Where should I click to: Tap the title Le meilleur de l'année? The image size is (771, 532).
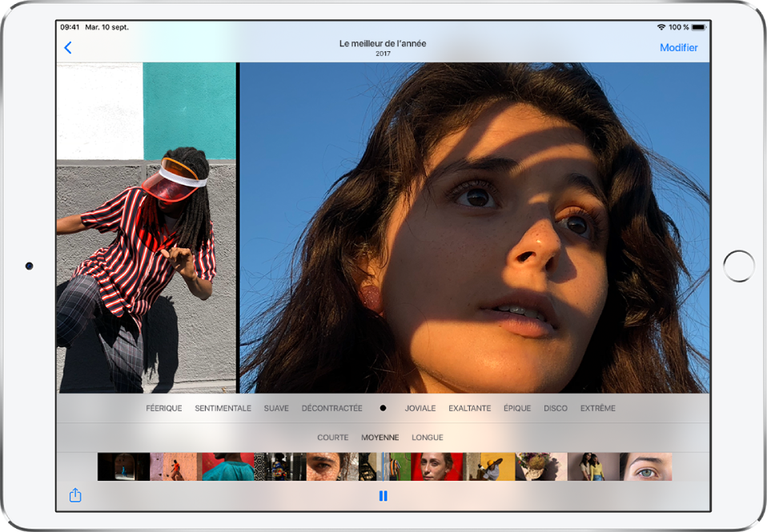(x=383, y=43)
